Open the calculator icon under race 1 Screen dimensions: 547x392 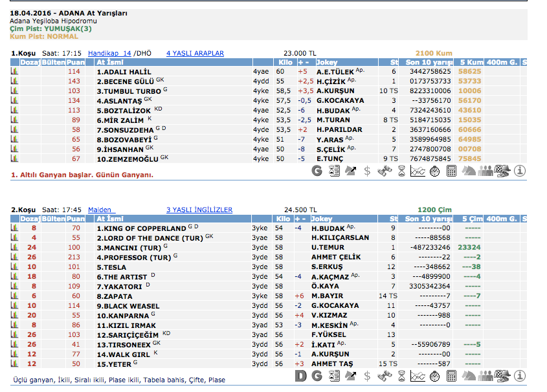(452, 171)
